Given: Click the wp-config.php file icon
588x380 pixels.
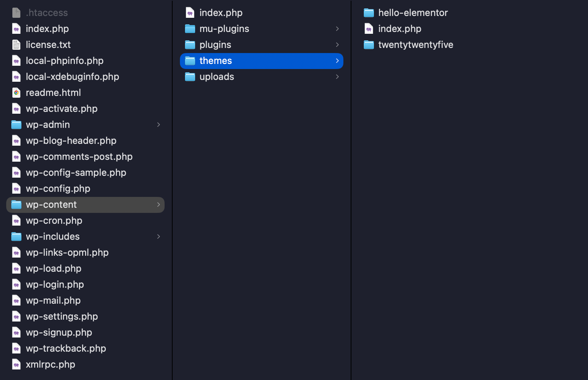Looking at the screenshot, I should click(x=16, y=189).
